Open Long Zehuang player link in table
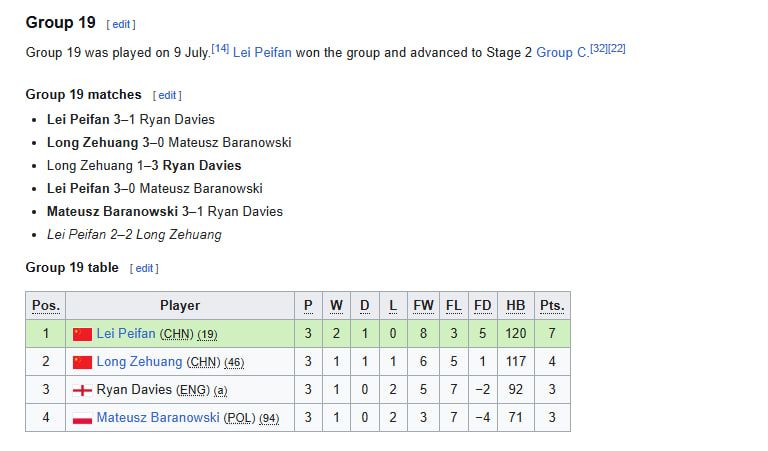 [x=139, y=361]
